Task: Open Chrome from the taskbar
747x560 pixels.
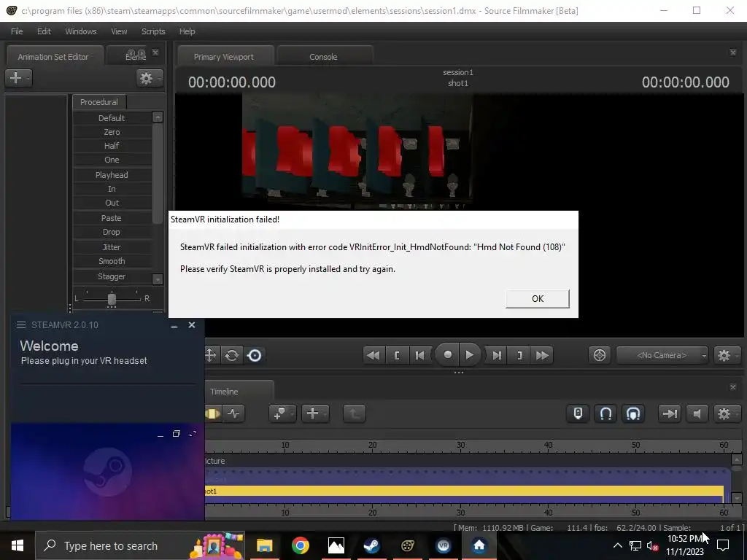Action: tap(300, 545)
